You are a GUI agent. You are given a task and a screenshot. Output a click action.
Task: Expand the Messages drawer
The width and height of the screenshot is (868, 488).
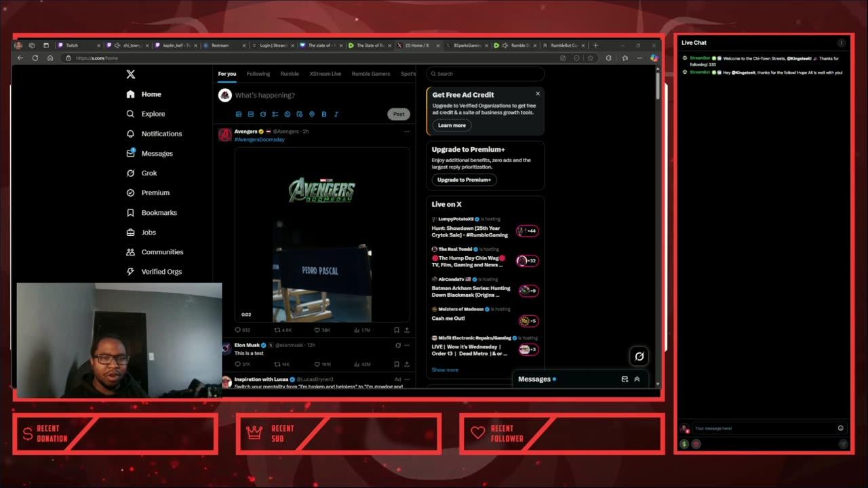[637, 379]
